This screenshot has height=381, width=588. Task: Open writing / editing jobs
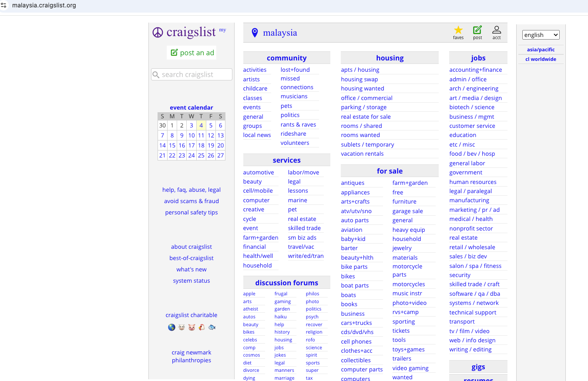[x=470, y=349]
